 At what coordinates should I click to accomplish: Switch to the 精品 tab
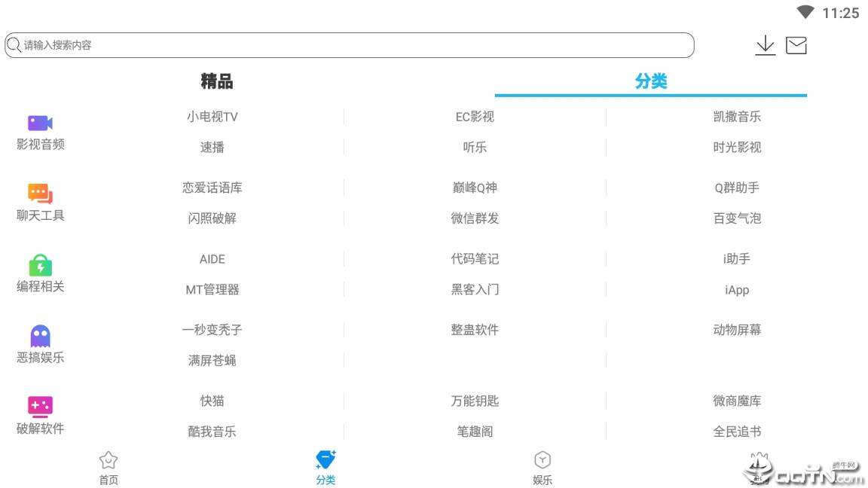click(x=217, y=81)
